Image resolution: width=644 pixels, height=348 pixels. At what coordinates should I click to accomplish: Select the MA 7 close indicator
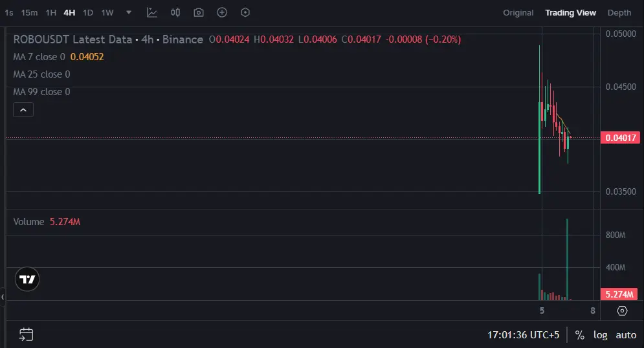click(x=39, y=57)
